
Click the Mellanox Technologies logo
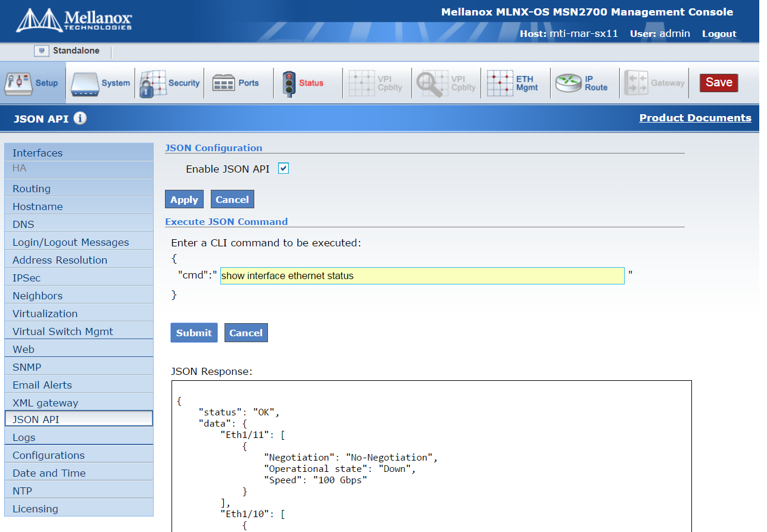pos(74,20)
